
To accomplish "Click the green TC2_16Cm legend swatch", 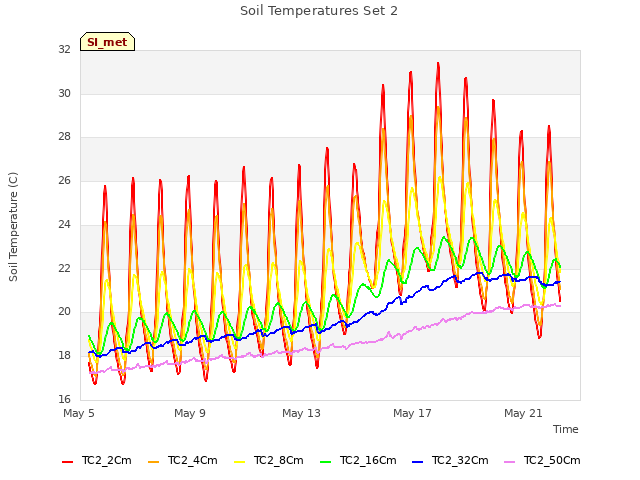I will (x=326, y=462).
